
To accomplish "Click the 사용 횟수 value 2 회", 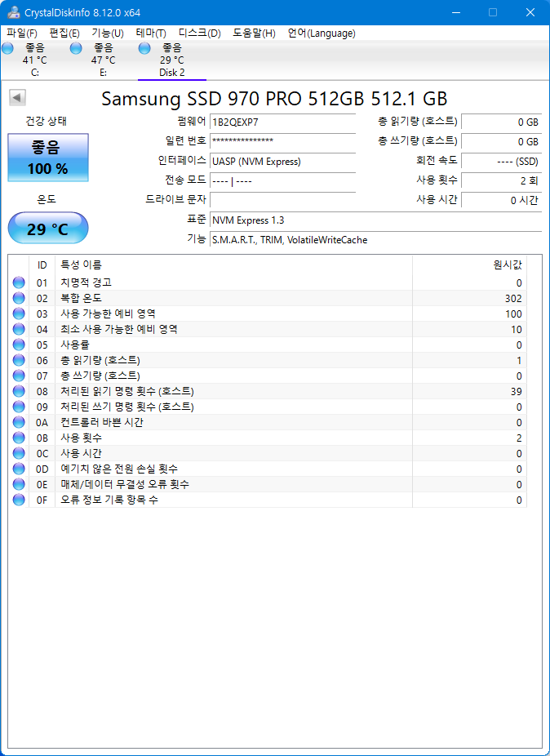I will pyautogui.click(x=502, y=180).
